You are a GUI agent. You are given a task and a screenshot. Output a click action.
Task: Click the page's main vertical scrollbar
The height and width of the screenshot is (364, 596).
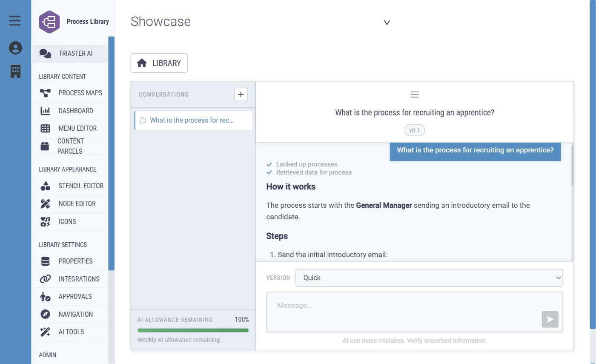(x=593, y=164)
